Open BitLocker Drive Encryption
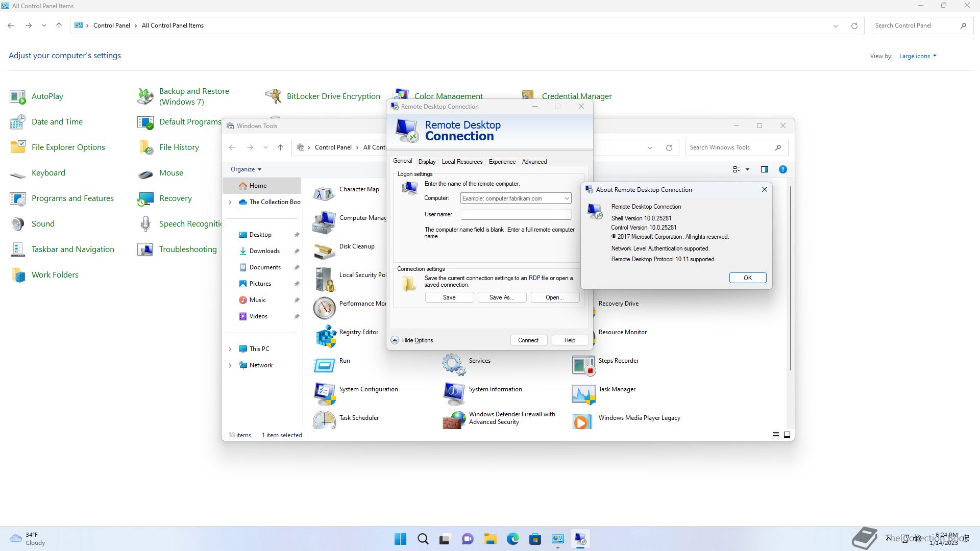Image resolution: width=980 pixels, height=551 pixels. tap(323, 96)
